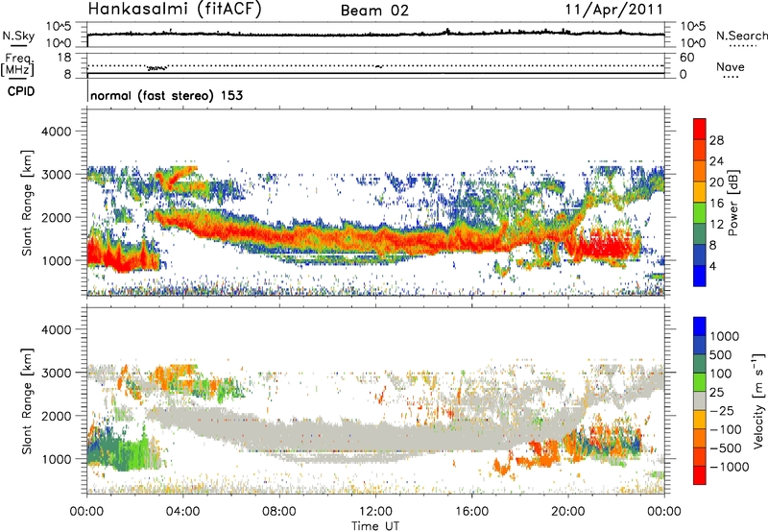Click the 28 label on the power colorbar

tap(716, 140)
